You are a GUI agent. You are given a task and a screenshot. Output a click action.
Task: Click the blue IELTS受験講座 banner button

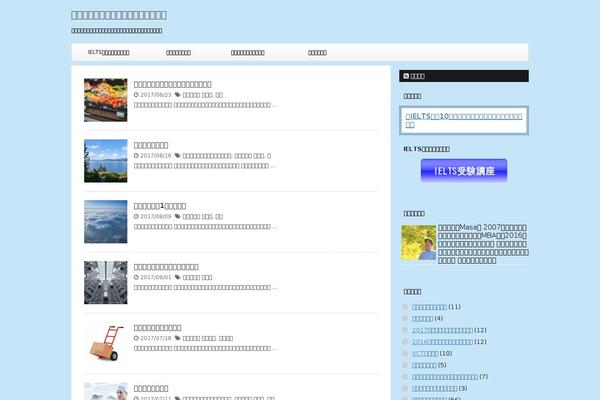[x=464, y=171]
